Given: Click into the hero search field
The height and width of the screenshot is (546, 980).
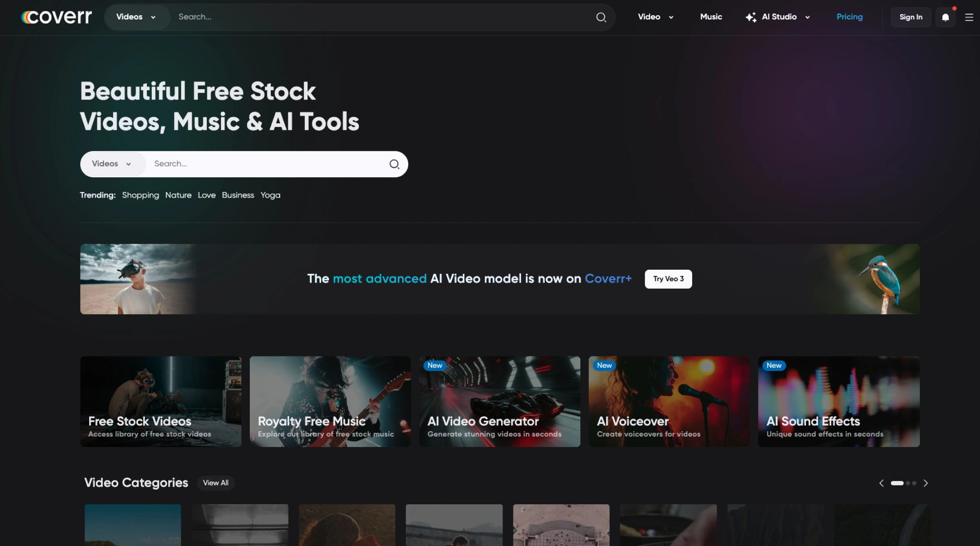Looking at the screenshot, I should pos(266,164).
